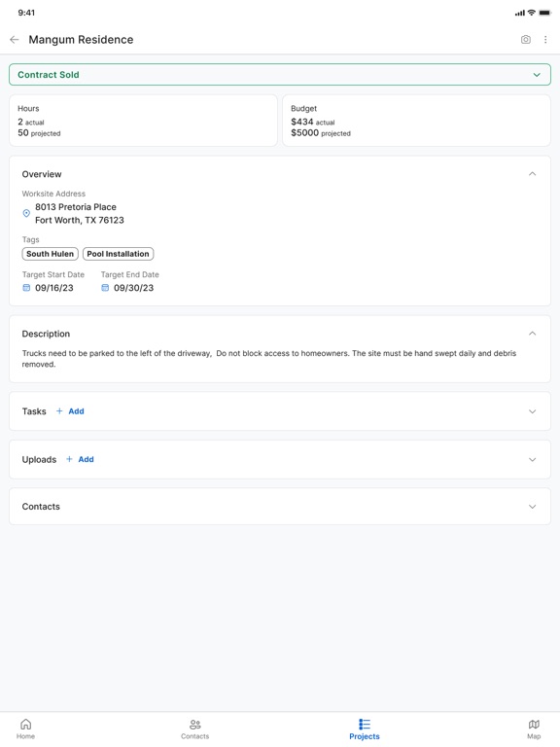
Task: Click the location pin icon by address
Action: 26,213
